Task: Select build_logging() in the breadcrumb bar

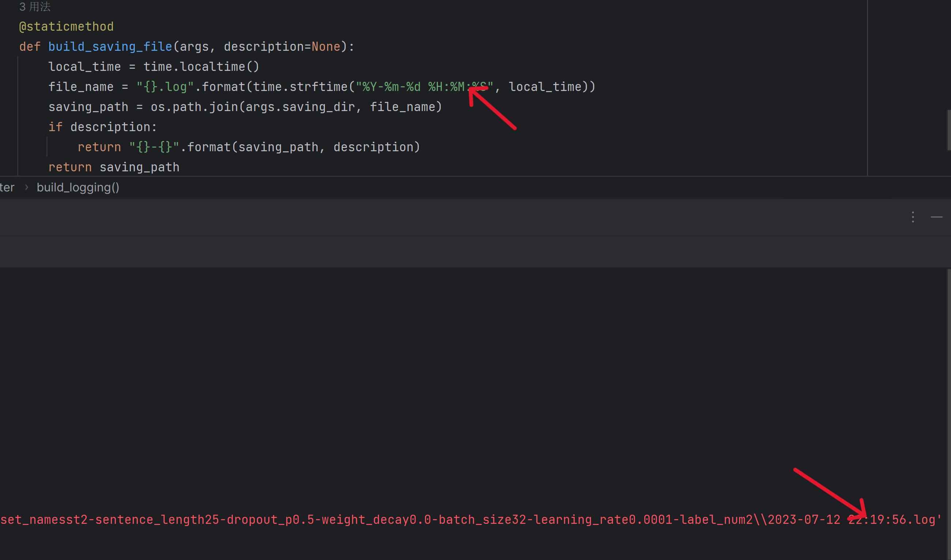Action: click(78, 187)
